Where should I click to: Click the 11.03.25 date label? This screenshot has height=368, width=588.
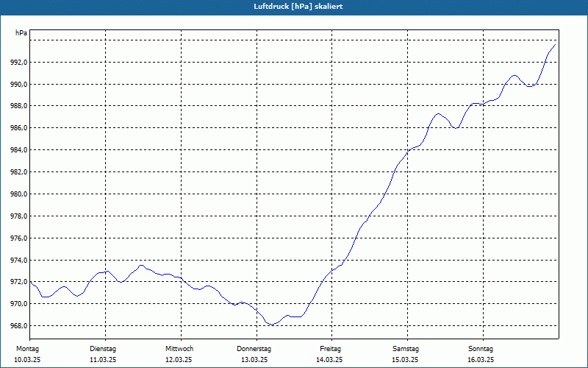(103, 360)
